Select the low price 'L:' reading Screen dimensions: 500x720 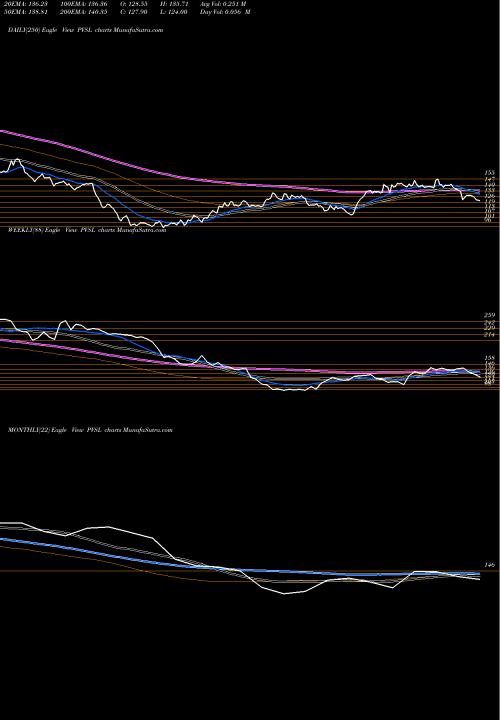click(x=174, y=12)
